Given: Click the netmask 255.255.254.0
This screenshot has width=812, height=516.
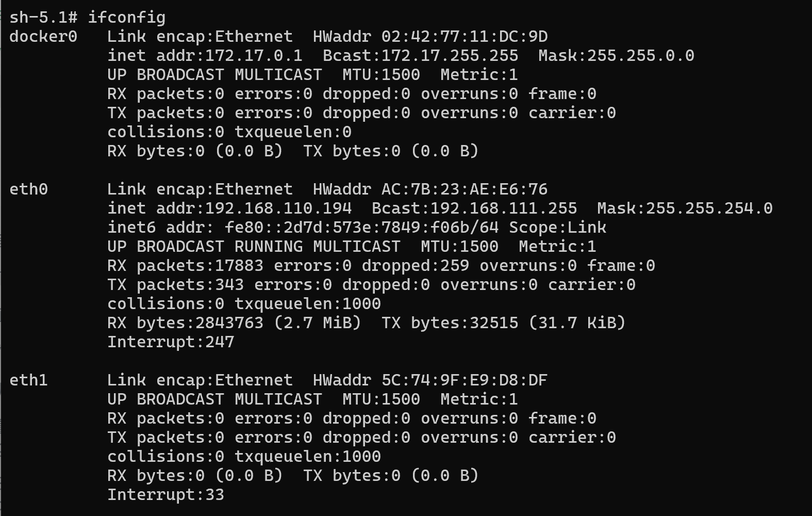Looking at the screenshot, I should click(709, 208).
